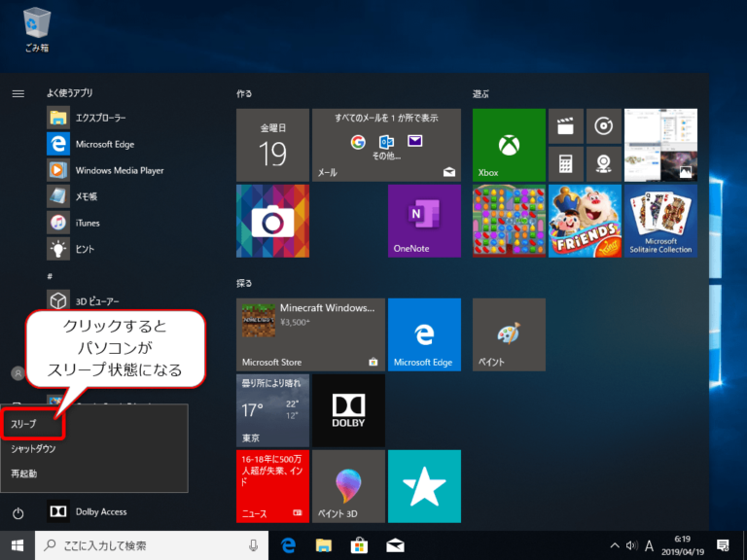Click the 遊ぶ group header

tap(480, 93)
